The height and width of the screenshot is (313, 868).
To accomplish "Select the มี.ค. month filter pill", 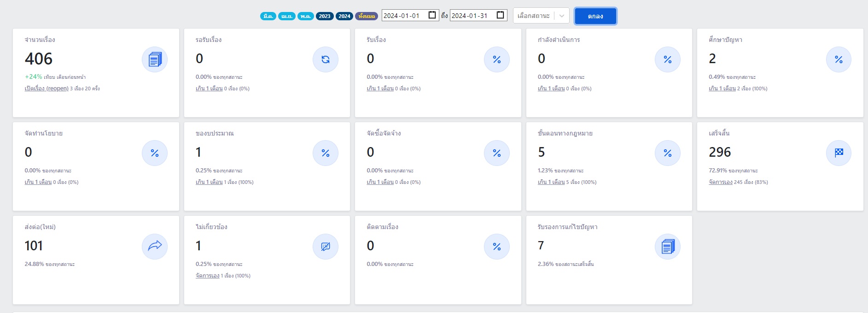I will (x=268, y=16).
